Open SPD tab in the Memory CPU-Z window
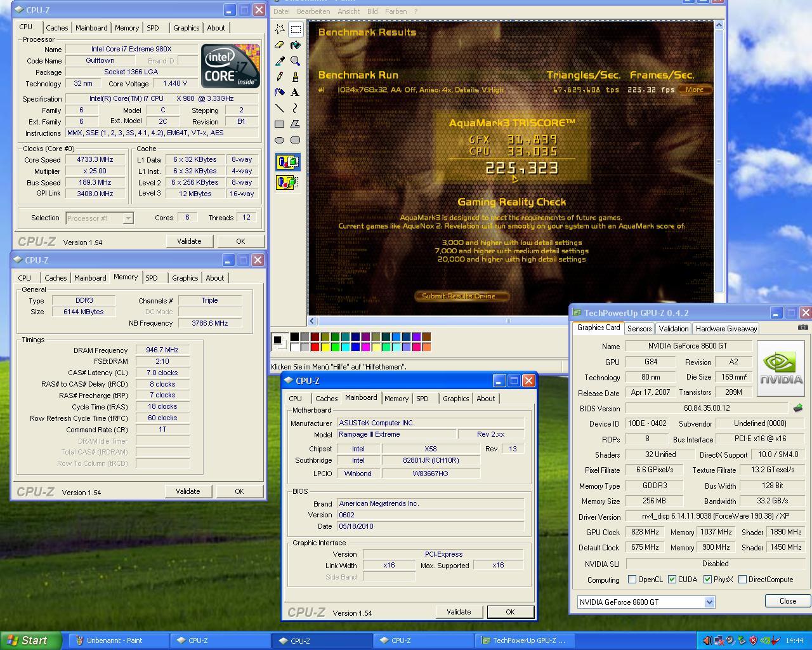Screen dimensions: 812x650 coord(151,278)
